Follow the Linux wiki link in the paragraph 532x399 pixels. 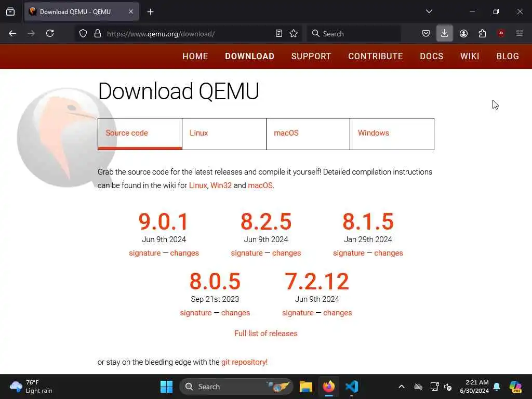click(x=198, y=185)
